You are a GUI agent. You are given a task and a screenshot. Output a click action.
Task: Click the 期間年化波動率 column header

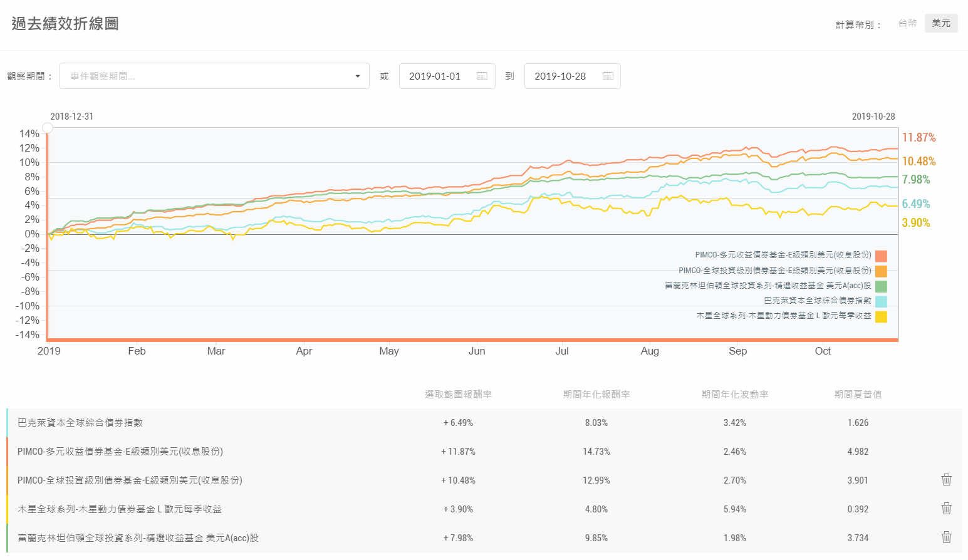pos(735,394)
